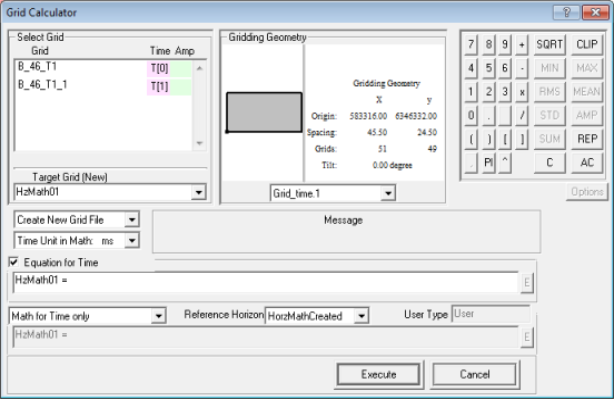Click the REP function key
Image resolution: width=614 pixels, height=399 pixels.
coord(587,139)
